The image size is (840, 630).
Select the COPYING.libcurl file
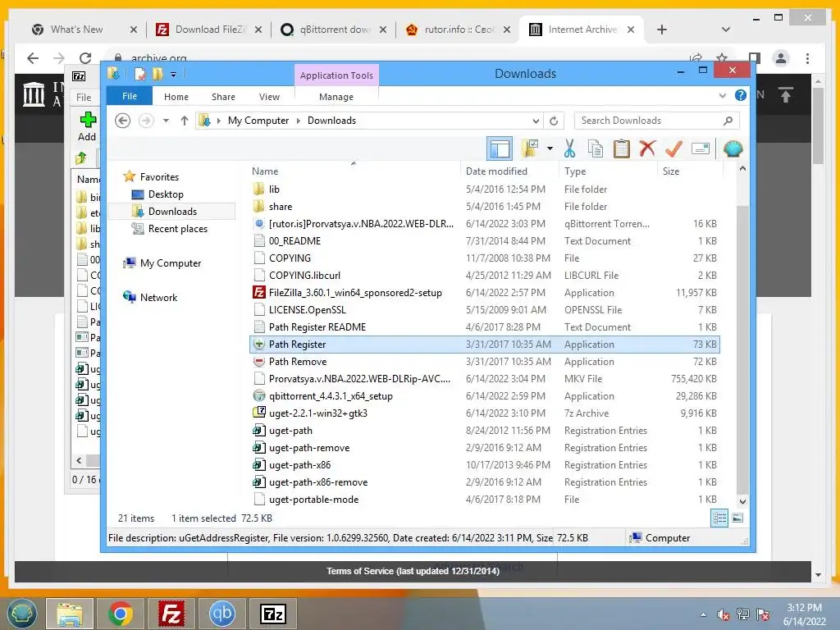[485, 276]
